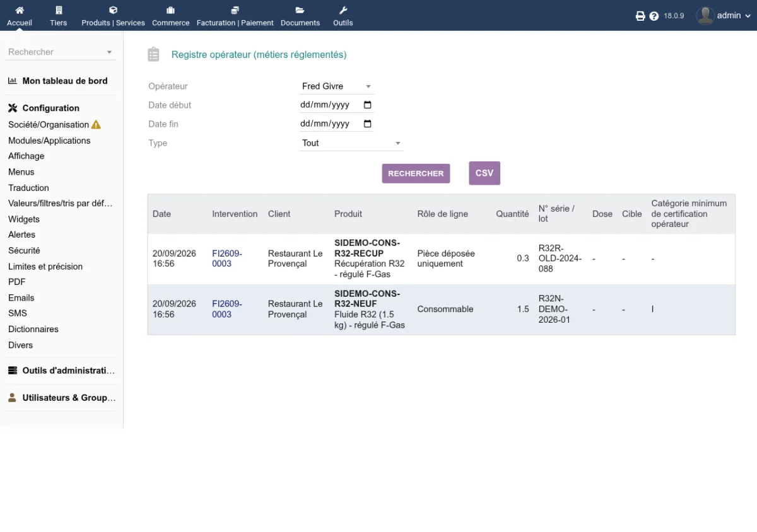Viewport: 757px width, 532px height.
Task: Open Limites et précision settings link
Action: (45, 267)
